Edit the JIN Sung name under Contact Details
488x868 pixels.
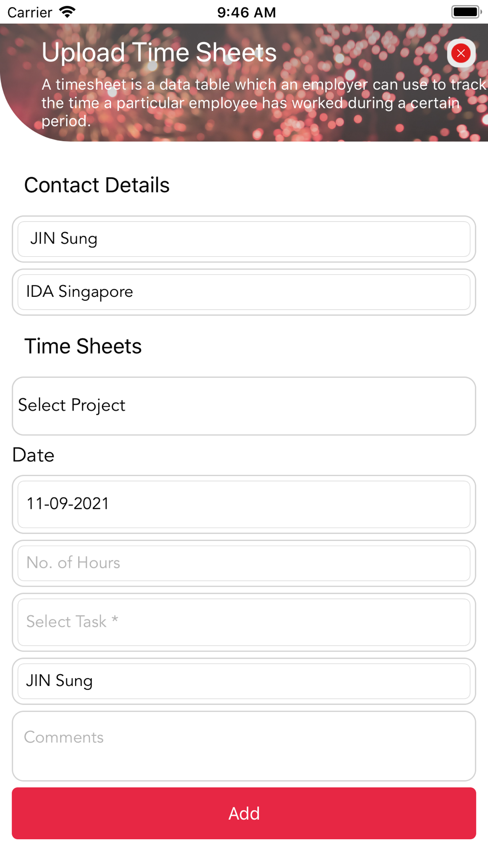pos(244,239)
